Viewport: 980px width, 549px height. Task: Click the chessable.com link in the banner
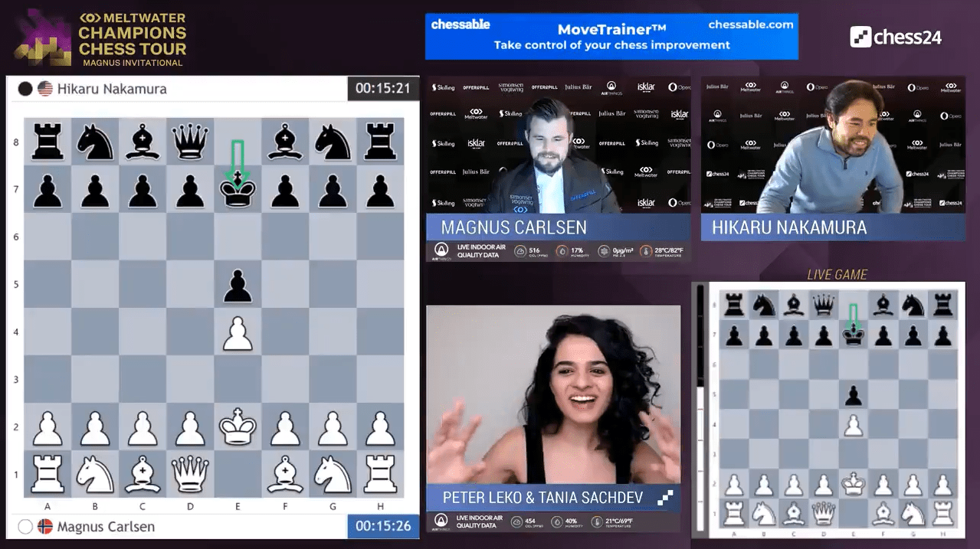750,25
